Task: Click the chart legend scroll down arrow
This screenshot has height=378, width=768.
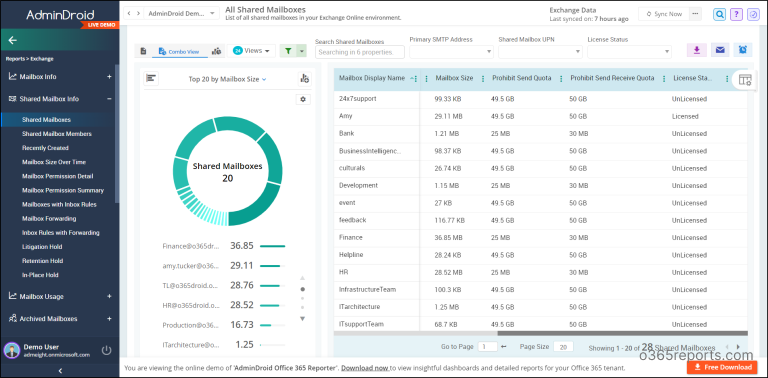Action: (x=303, y=319)
